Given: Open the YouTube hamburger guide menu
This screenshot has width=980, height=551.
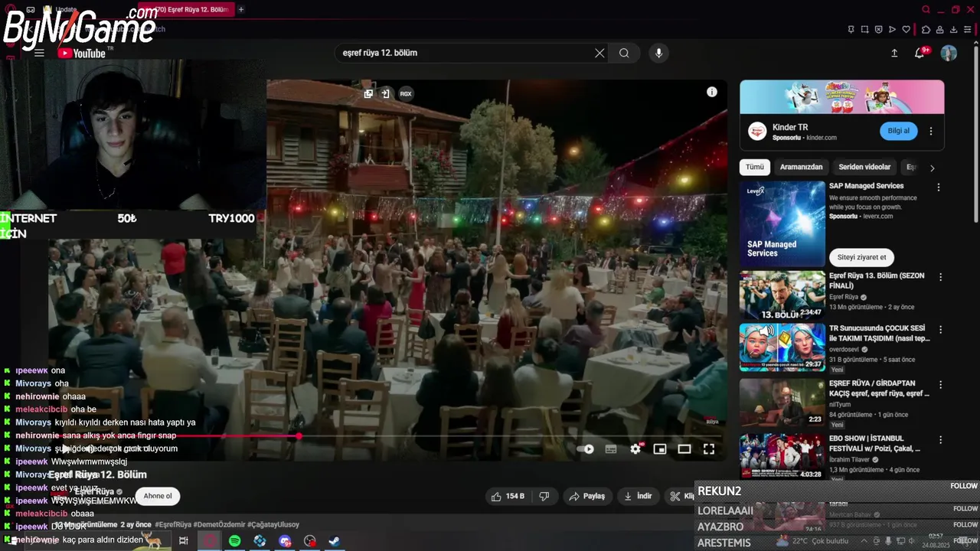Looking at the screenshot, I should (39, 53).
